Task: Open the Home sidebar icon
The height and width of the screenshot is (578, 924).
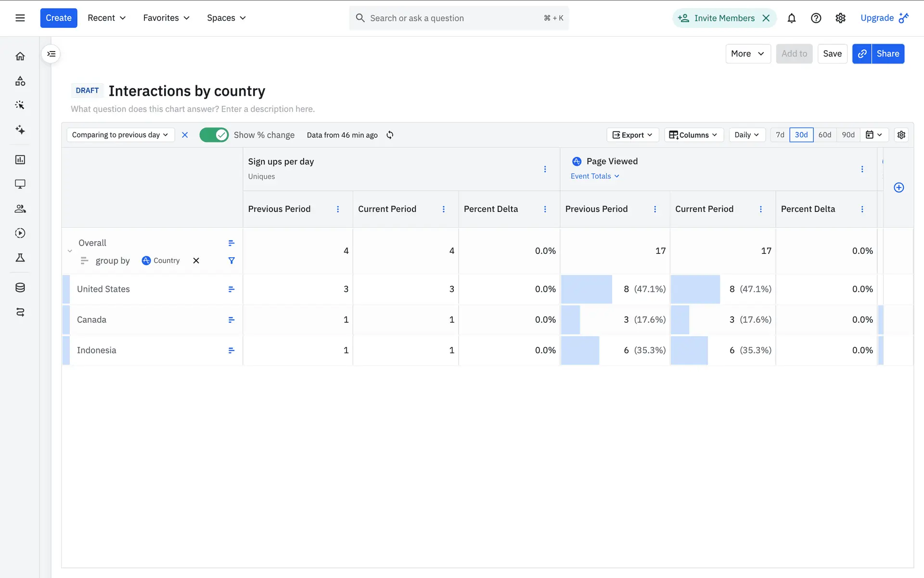Action: tap(20, 56)
